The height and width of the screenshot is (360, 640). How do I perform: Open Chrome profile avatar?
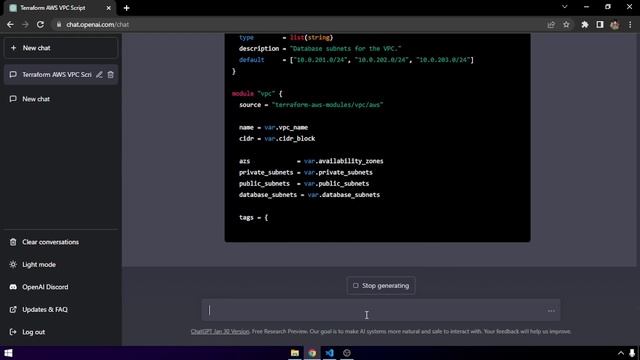point(615,24)
